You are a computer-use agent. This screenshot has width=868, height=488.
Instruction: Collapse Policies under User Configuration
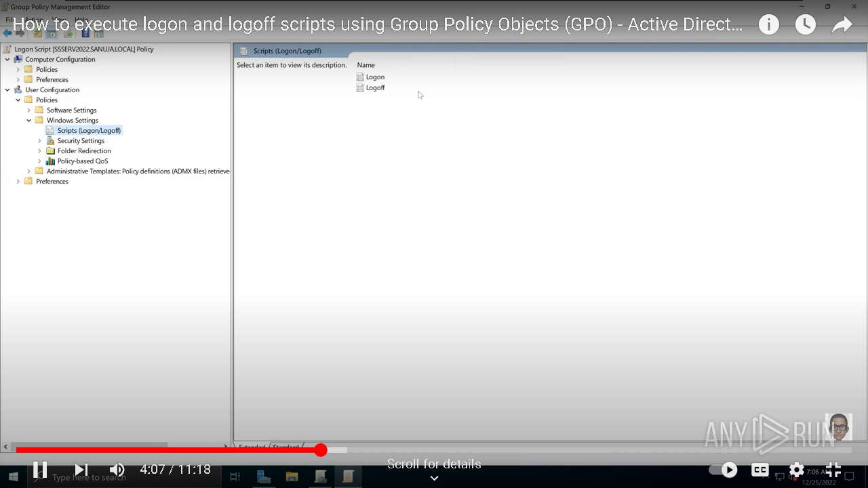(18, 100)
